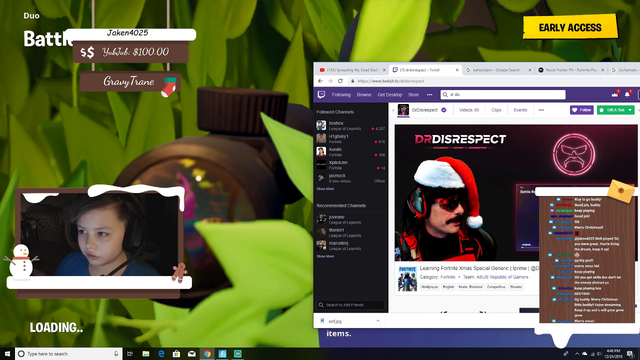Open the Get Desktop nav item
The width and height of the screenshot is (640, 360).
(x=390, y=95)
